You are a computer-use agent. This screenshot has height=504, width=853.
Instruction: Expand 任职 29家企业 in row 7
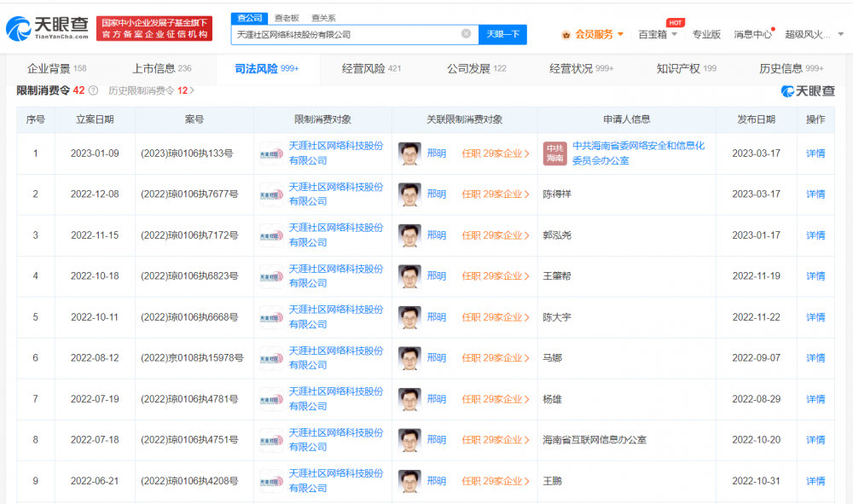[x=496, y=399]
